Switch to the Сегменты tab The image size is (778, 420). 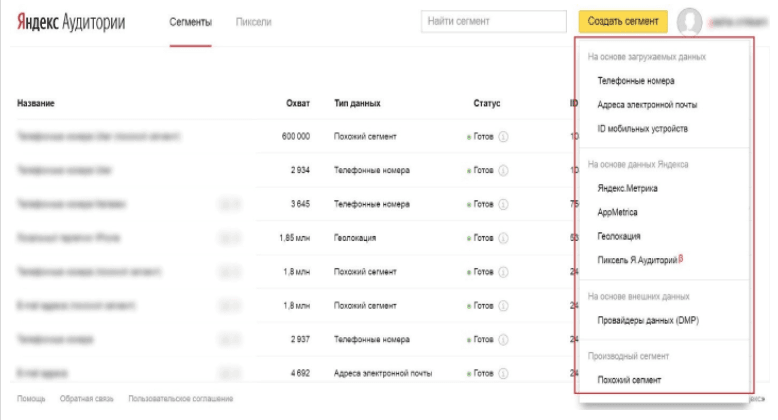pyautogui.click(x=191, y=22)
